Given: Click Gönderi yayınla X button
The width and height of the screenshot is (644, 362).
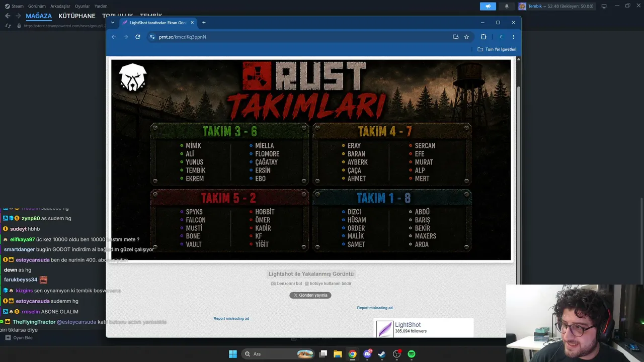Looking at the screenshot, I should coord(310,295).
